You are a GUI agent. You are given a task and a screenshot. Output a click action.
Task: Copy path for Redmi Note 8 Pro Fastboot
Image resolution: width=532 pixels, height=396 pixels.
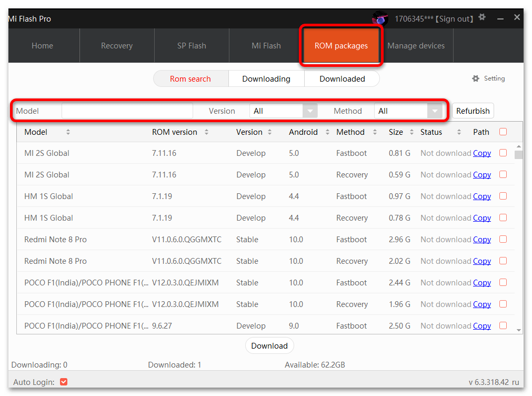tap(482, 240)
